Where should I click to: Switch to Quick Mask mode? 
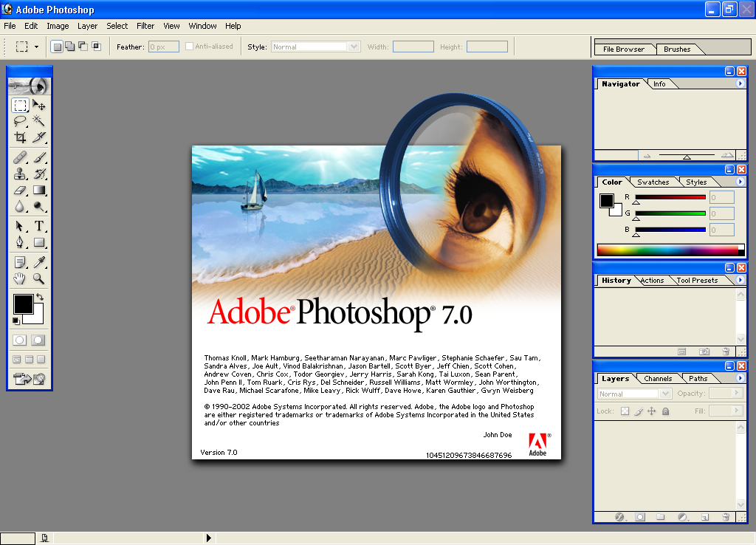click(38, 340)
